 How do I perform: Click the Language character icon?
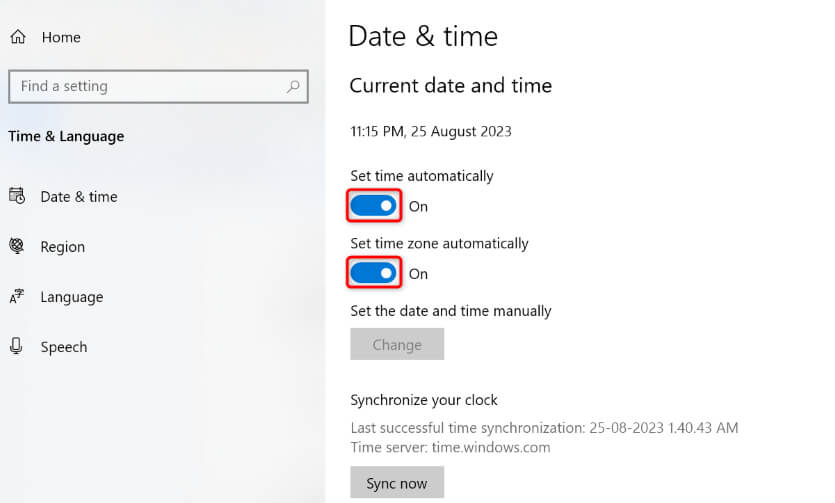click(x=17, y=297)
